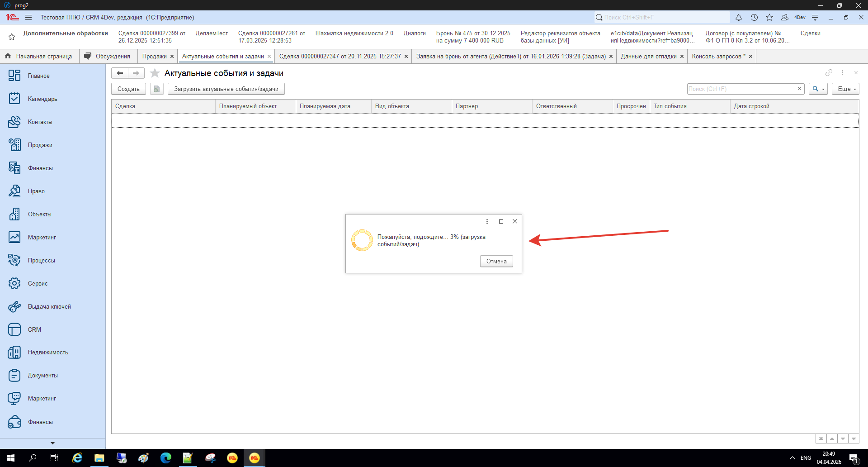Click Загрузить актуальные события/задачи button

pos(226,89)
